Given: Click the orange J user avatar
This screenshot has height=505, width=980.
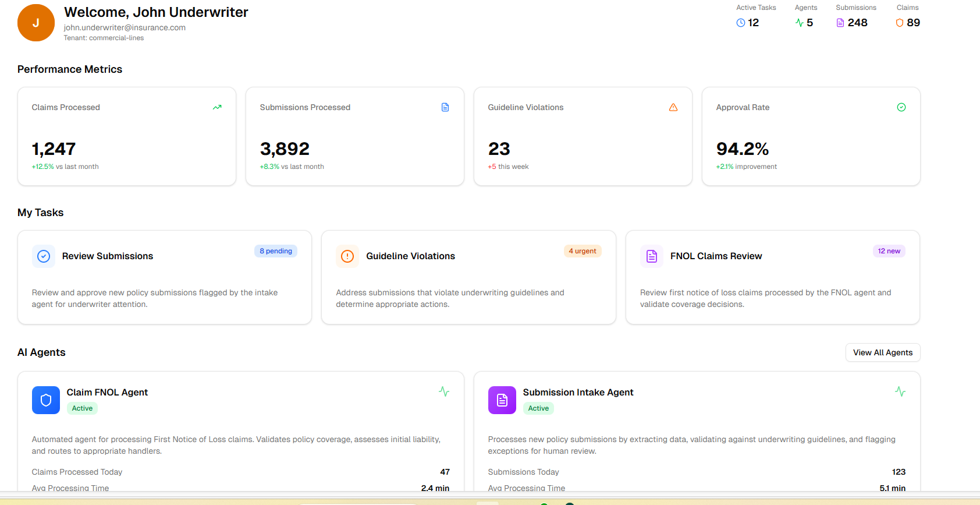Looking at the screenshot, I should click(35, 23).
